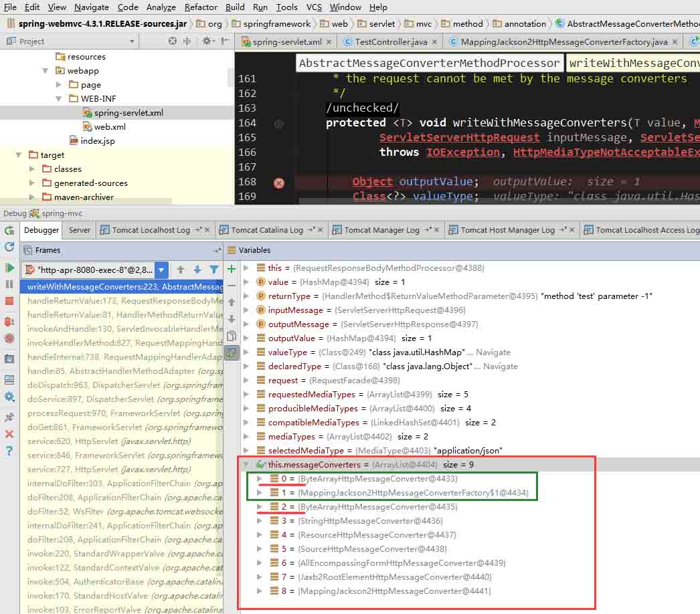Click Hide Project panel icon
Viewport: 700px width, 614px height.
tap(225, 41)
